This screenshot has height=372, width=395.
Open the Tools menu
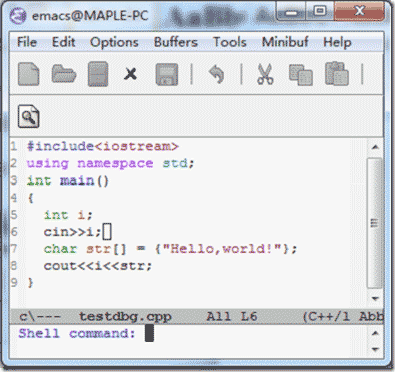(230, 42)
